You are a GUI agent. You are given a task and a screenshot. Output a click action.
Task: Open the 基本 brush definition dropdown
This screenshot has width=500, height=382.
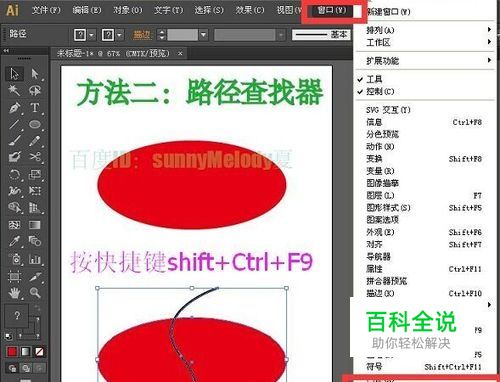321,35
